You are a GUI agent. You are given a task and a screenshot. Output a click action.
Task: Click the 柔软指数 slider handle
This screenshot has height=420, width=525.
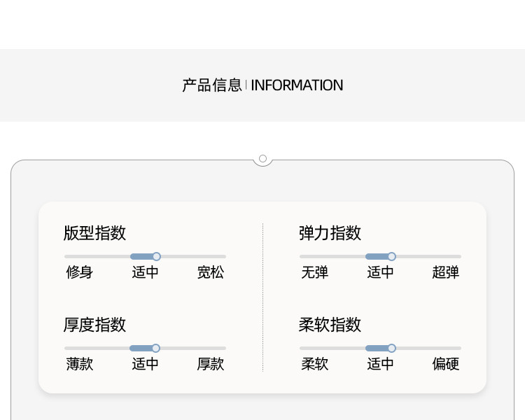391,348
